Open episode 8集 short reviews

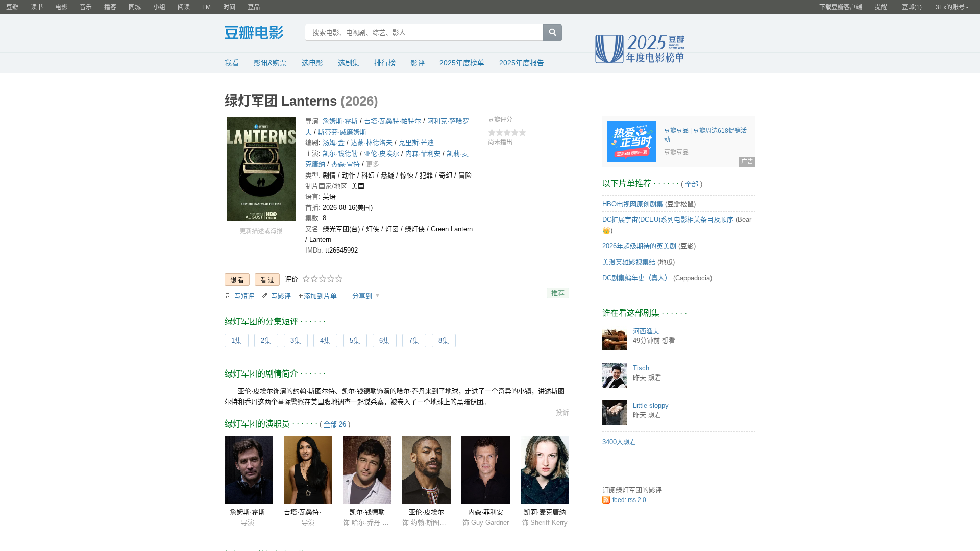pos(444,341)
